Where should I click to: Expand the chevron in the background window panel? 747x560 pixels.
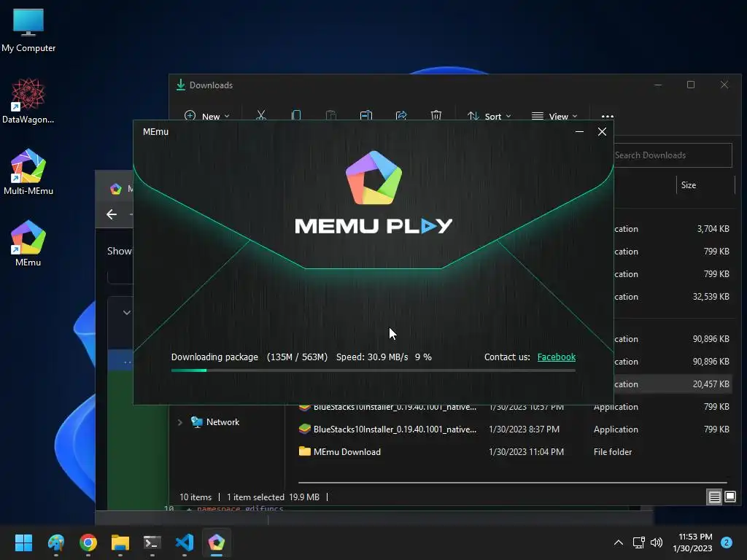coord(126,313)
